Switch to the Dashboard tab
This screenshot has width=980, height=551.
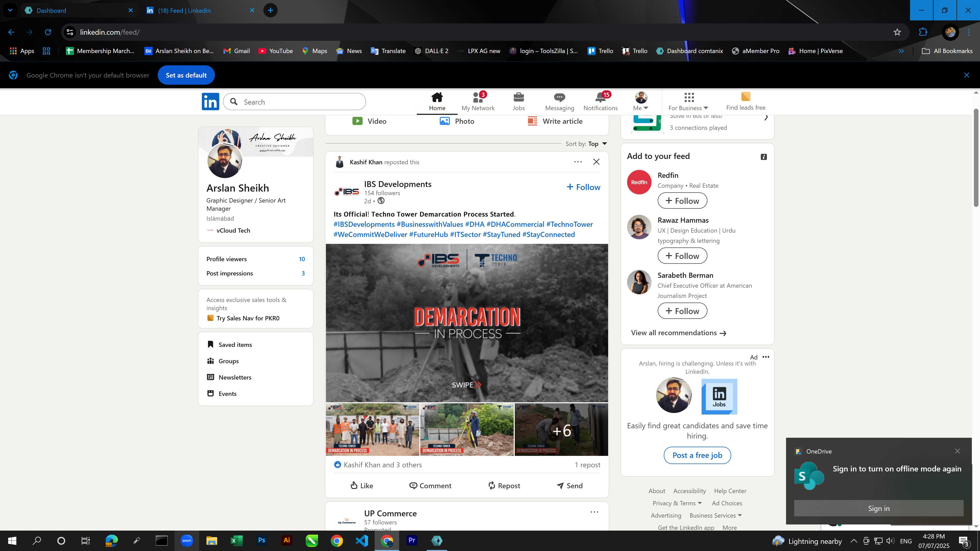[x=79, y=10]
